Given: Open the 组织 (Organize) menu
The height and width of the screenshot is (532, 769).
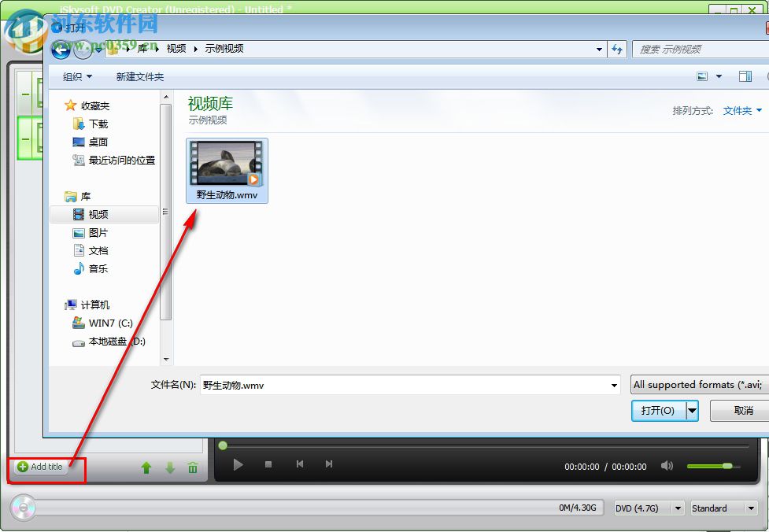Looking at the screenshot, I should [76, 76].
